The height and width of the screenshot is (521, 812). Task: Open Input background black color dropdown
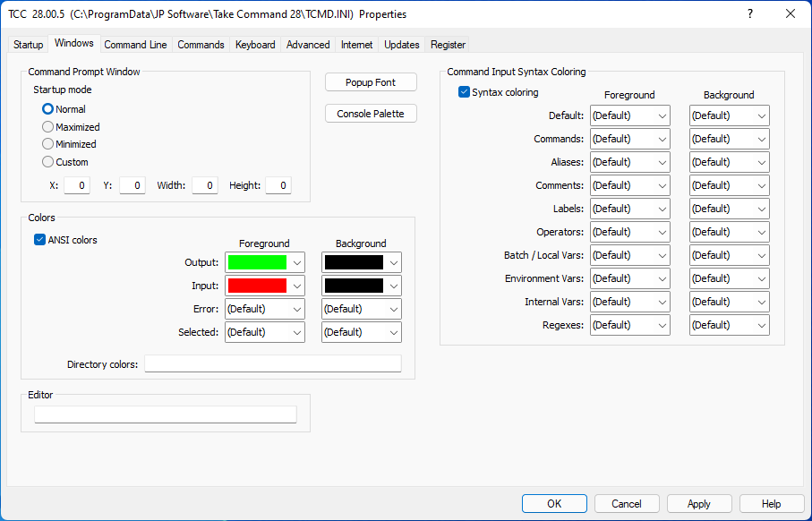362,286
